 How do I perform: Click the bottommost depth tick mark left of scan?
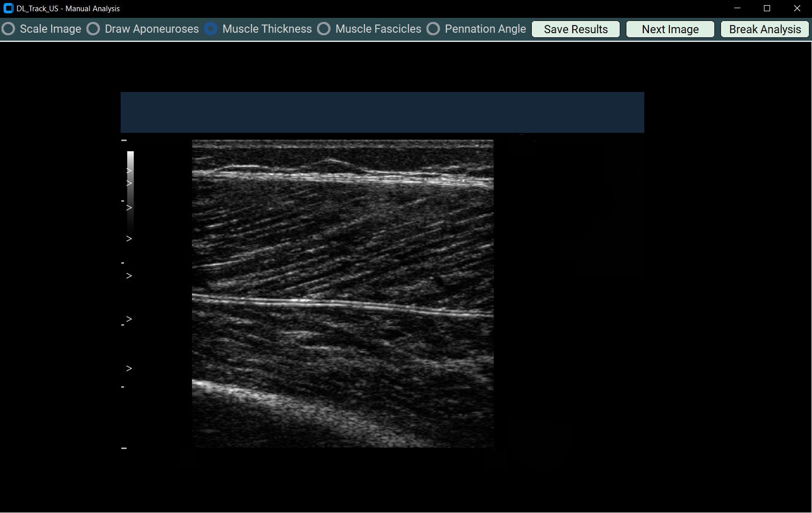click(x=124, y=448)
